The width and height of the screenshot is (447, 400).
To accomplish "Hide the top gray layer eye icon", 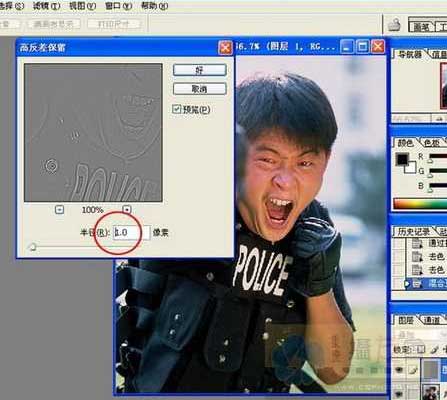I will (399, 370).
